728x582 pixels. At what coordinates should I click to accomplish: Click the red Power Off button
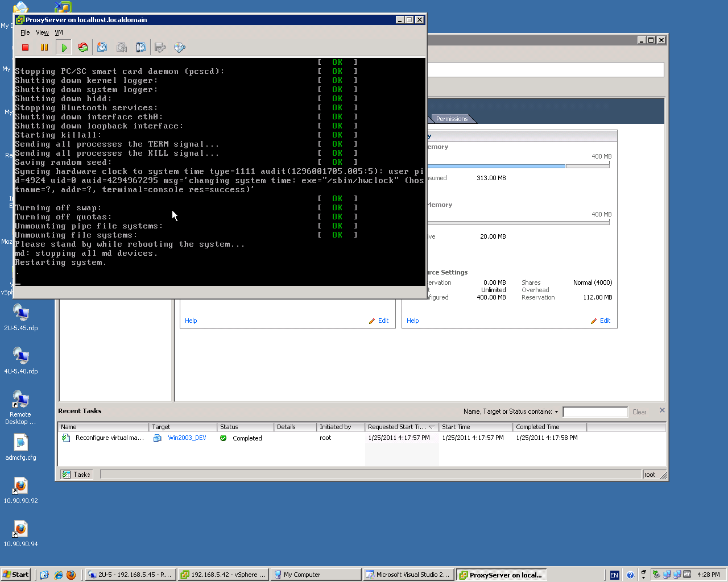point(25,48)
